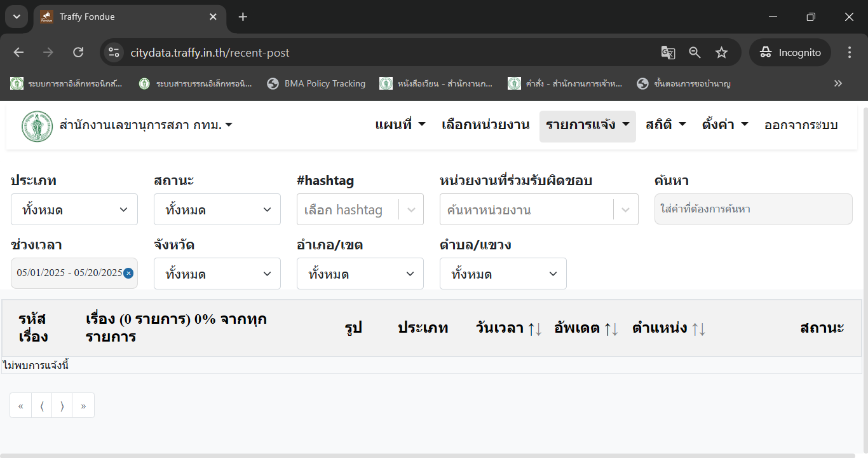Click the รหัสเรื่อง column header
The image size is (868, 458).
(x=33, y=328)
